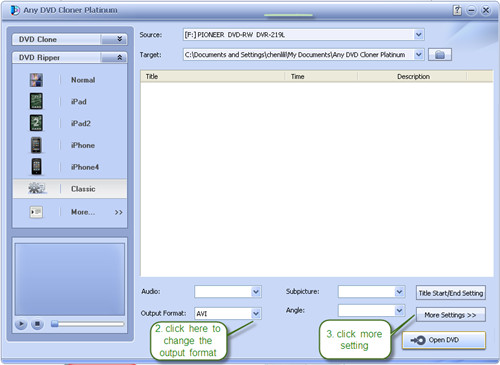Click the iPhone4 device icon
This screenshot has width=500, height=365.
36,166
